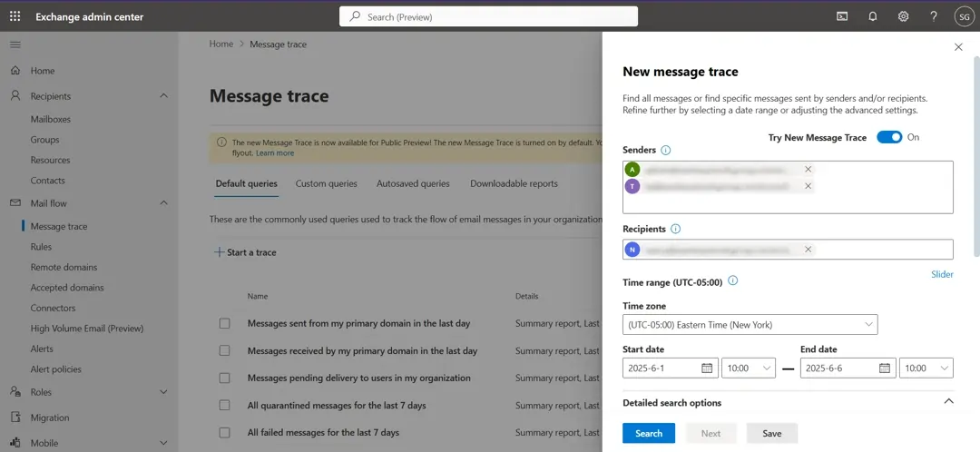
Task: Click the Home icon in sidebar
Action: tap(15, 71)
